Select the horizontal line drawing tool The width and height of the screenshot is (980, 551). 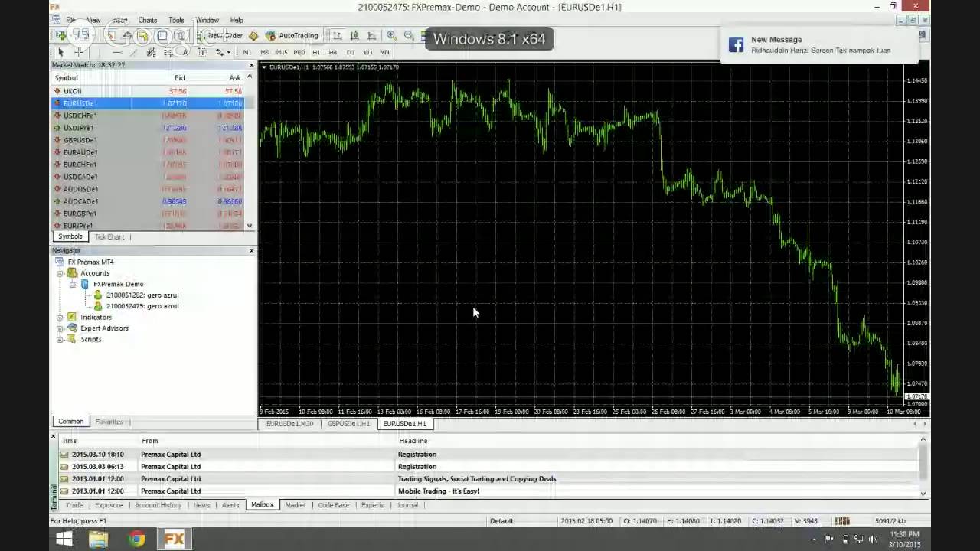tap(117, 52)
